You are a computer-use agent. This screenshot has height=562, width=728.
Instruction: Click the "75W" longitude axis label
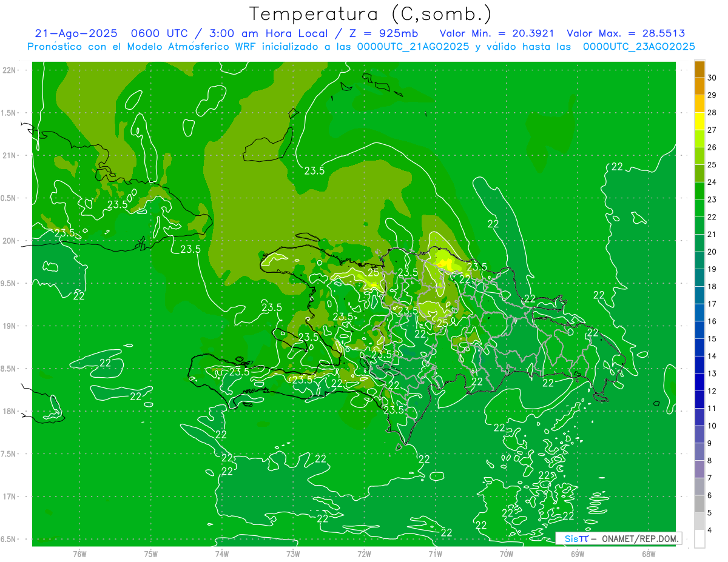tap(151, 554)
